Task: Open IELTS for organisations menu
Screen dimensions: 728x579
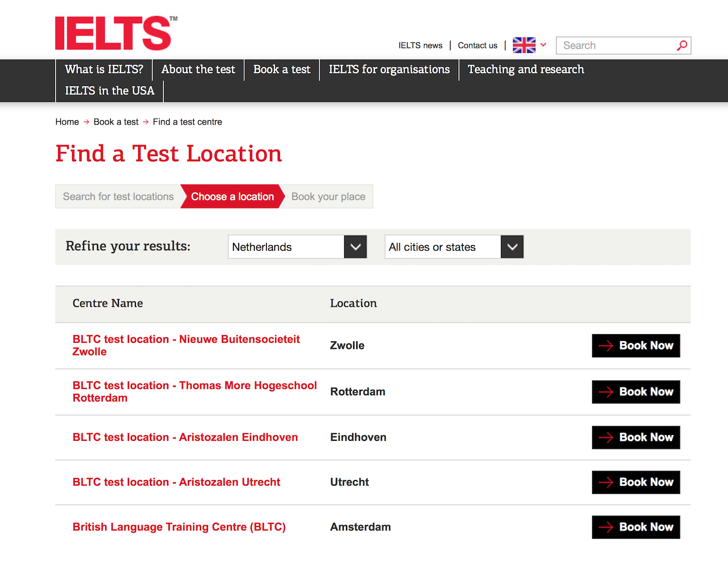Action: pyautogui.click(x=389, y=70)
